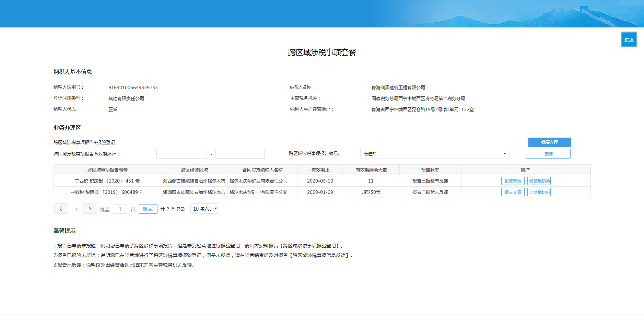Click the 查询 search button
The image size is (644, 316).
pos(548,154)
